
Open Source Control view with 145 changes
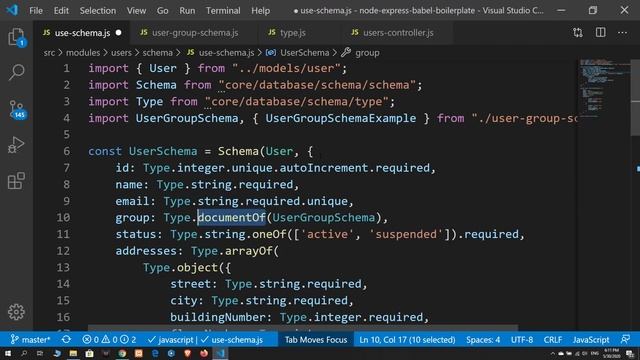point(17,109)
